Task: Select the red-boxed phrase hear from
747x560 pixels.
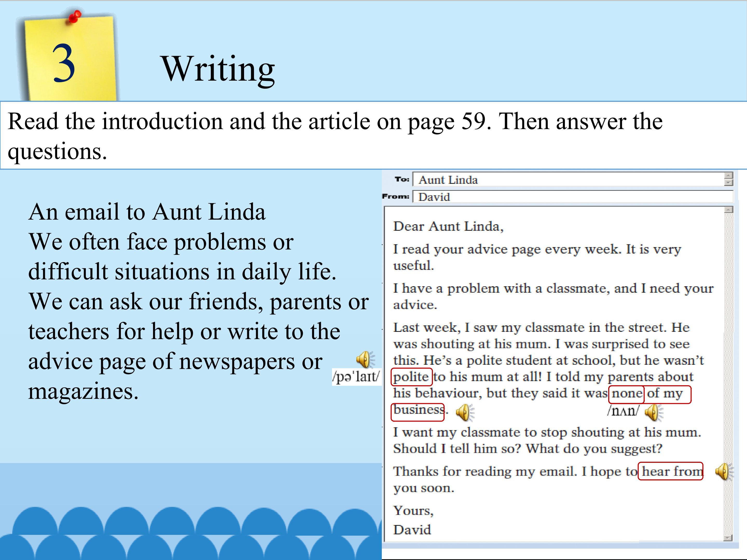Action: [x=670, y=471]
